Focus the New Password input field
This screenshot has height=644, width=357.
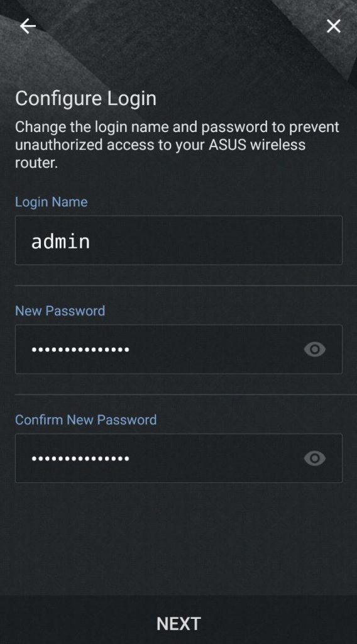tap(178, 350)
